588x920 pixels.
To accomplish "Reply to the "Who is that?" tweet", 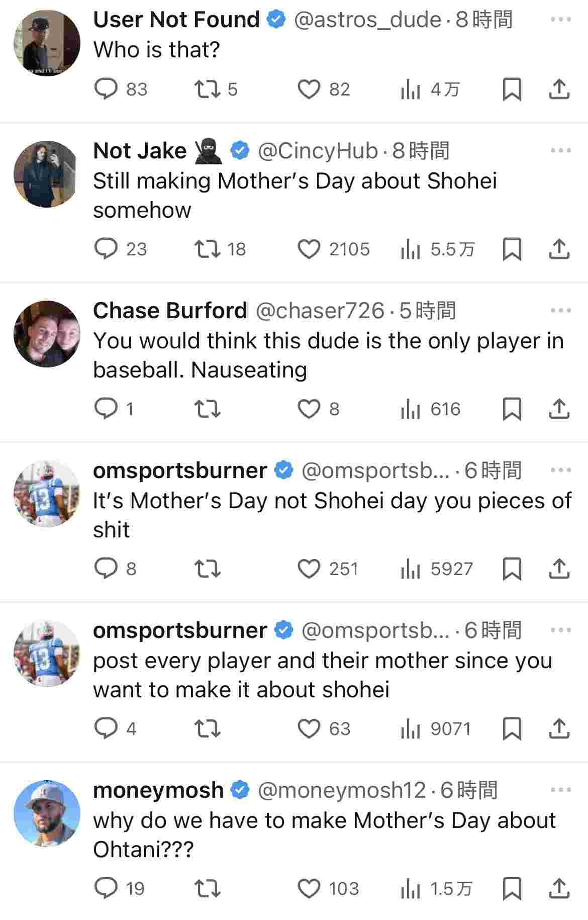I will click(x=106, y=89).
